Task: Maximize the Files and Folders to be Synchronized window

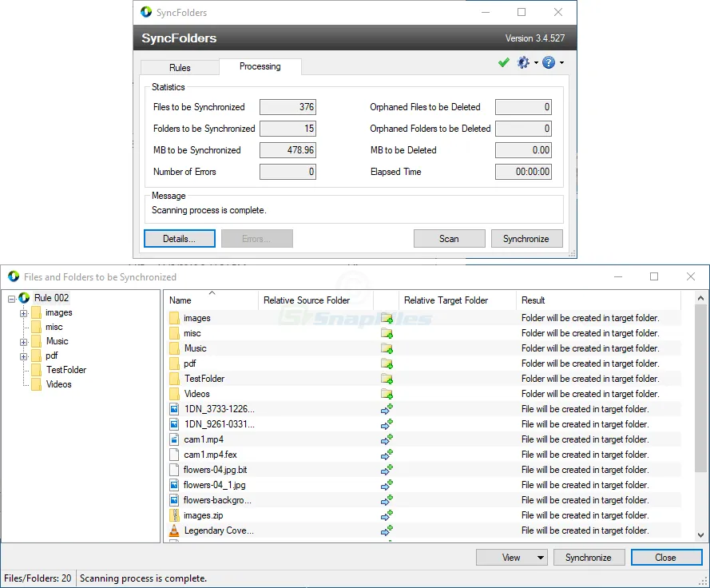Action: pyautogui.click(x=654, y=276)
